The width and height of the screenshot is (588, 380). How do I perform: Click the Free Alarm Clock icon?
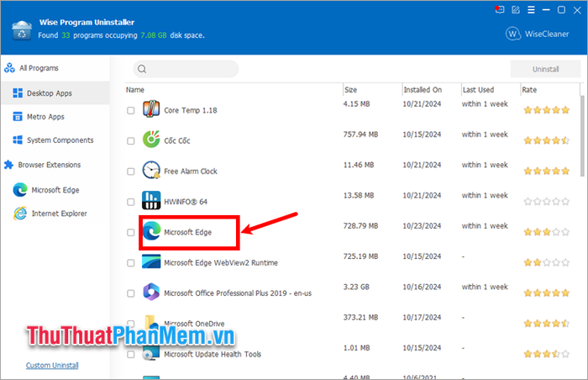pyautogui.click(x=151, y=170)
